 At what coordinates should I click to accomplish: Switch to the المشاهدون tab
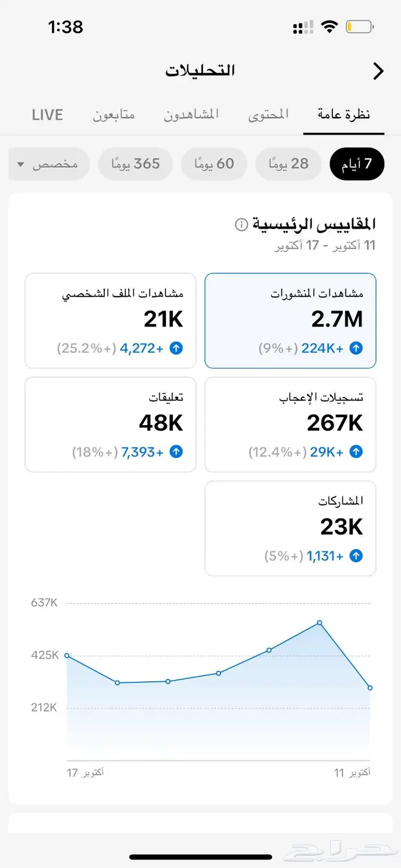coord(191,114)
